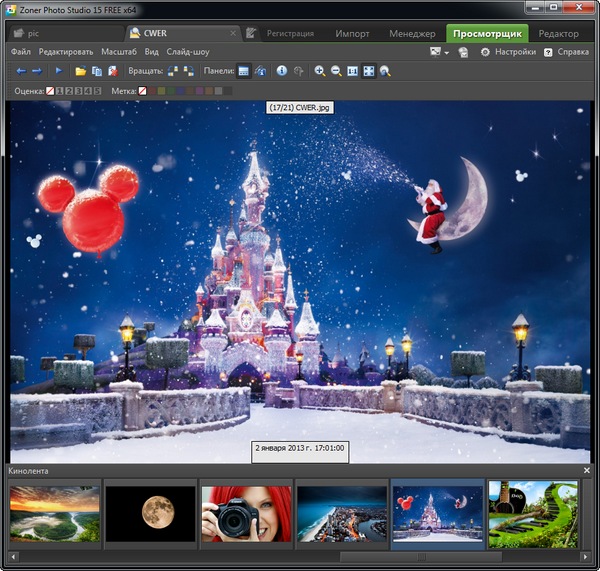Select the red color label in Метка row
The height and width of the screenshot is (571, 600).
pos(154,91)
